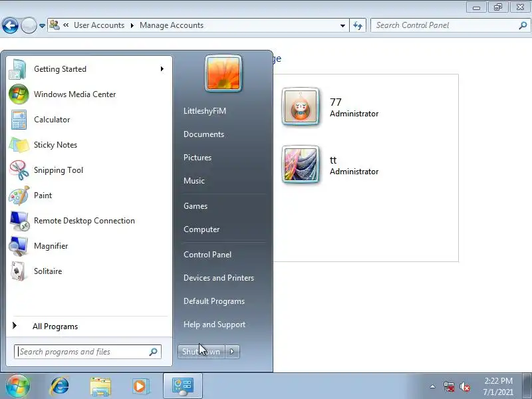This screenshot has height=399, width=532.
Task: Focus the Search programs and files box
Action: (x=88, y=352)
